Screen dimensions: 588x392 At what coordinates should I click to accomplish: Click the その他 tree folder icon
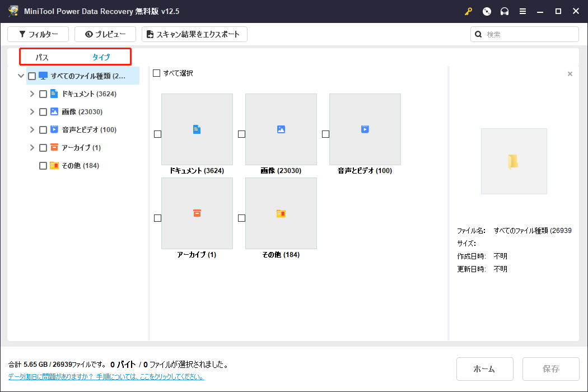pyautogui.click(x=54, y=165)
